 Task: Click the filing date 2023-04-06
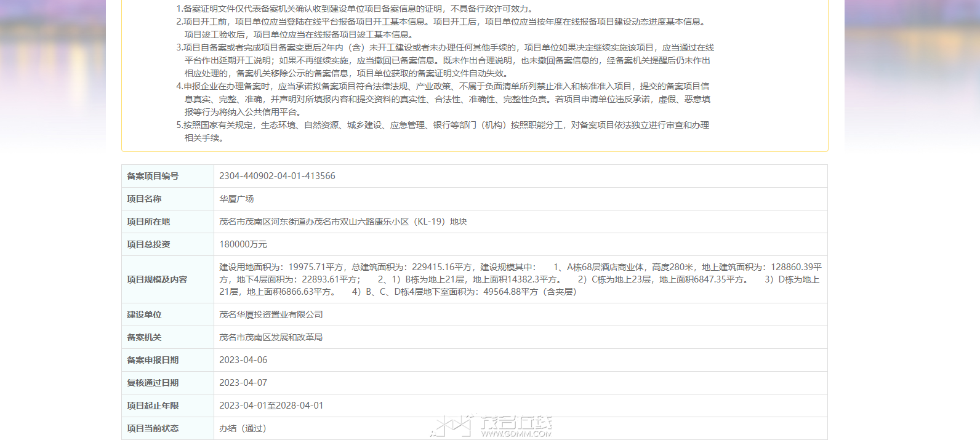(x=243, y=360)
